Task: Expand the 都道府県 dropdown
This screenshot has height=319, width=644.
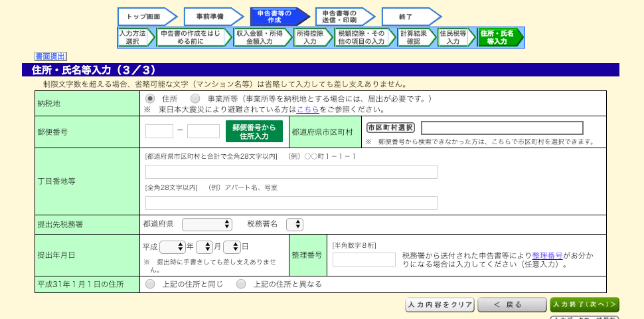Action: pos(207,225)
